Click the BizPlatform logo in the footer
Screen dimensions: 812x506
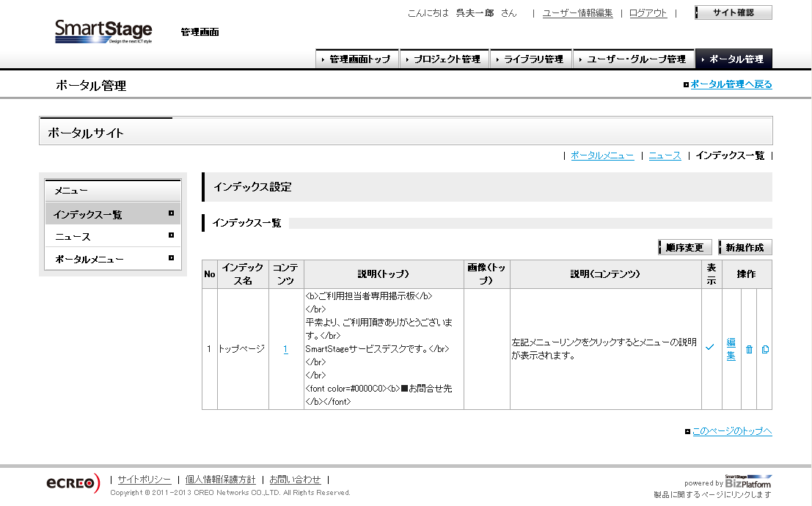[747, 483]
